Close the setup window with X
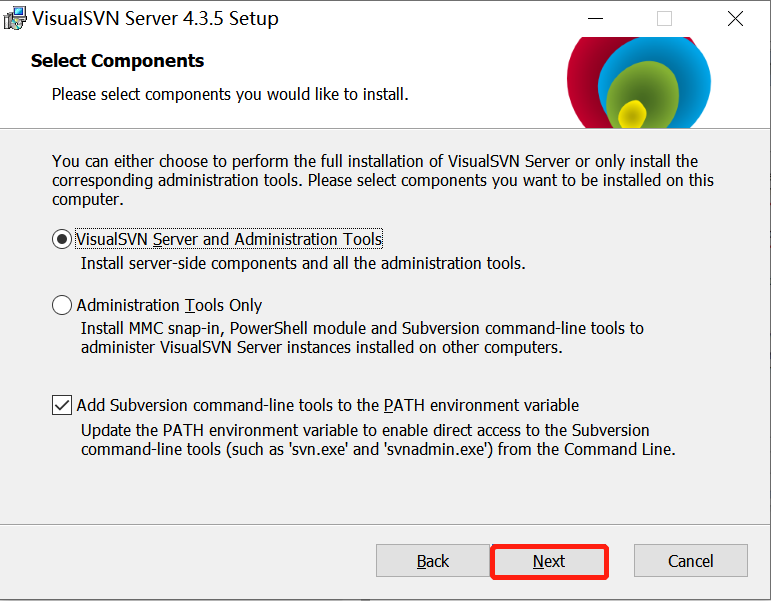 click(735, 19)
